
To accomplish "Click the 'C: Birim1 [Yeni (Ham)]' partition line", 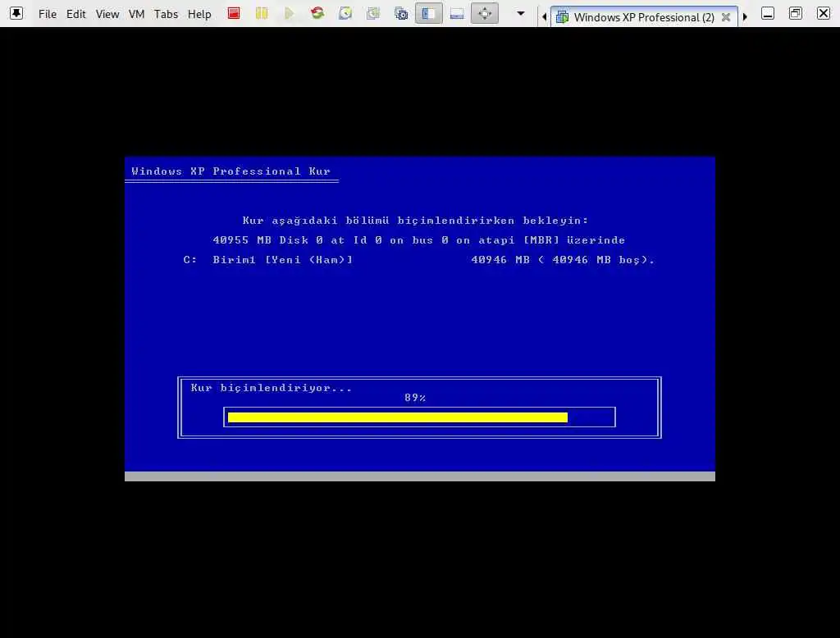I will [268, 260].
